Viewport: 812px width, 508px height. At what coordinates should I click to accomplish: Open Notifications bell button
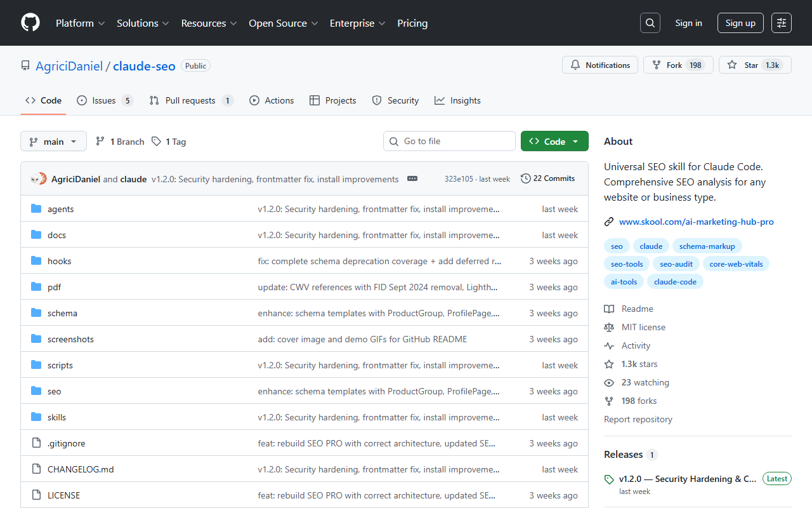point(600,65)
